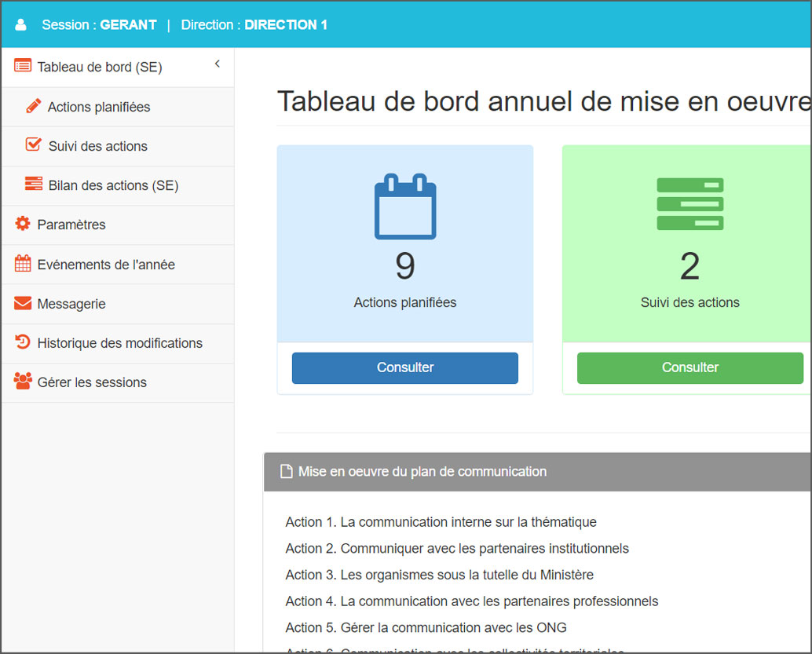The image size is (812, 654).
Task: Select Action 1. La communication interne sur la thématique
Action: click(441, 522)
